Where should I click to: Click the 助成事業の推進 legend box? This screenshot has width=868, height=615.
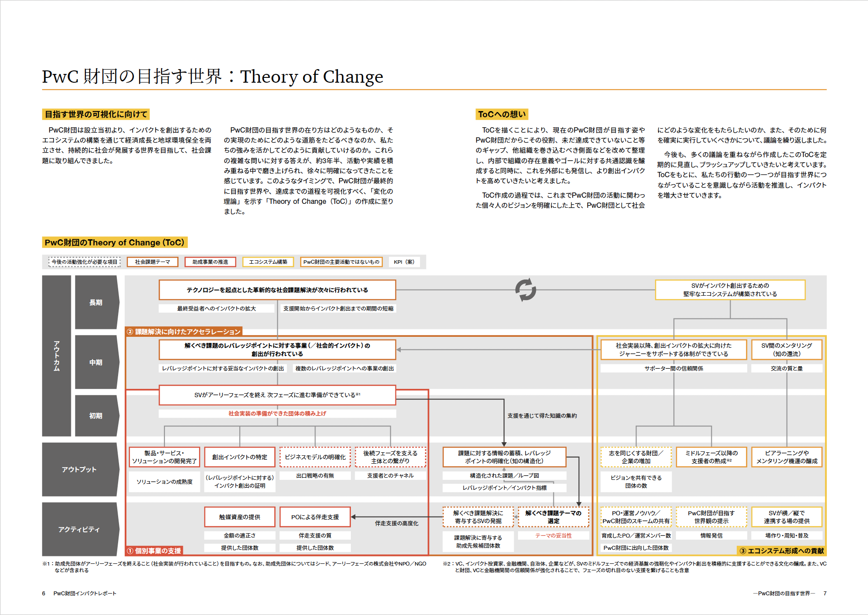point(210,262)
